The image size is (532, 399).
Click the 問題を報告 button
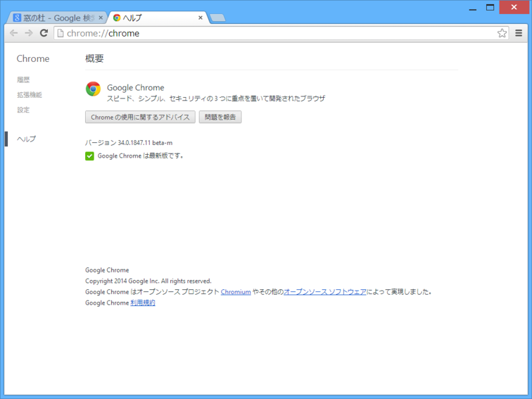click(x=220, y=117)
